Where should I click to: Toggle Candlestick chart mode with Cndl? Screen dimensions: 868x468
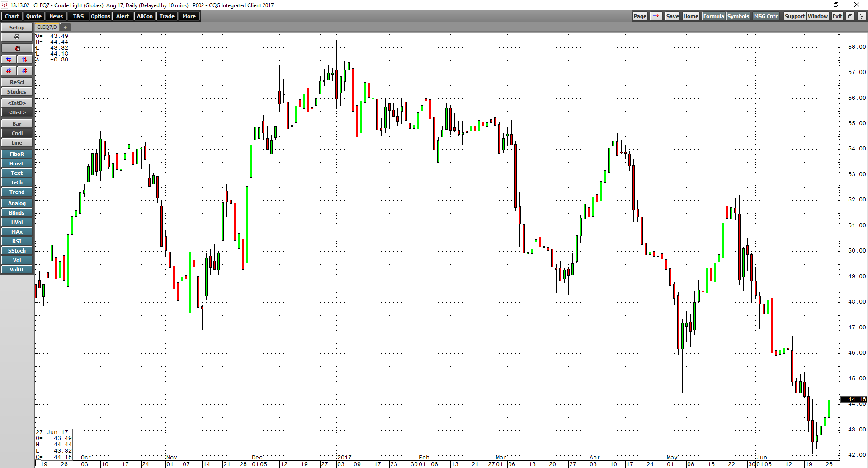17,133
